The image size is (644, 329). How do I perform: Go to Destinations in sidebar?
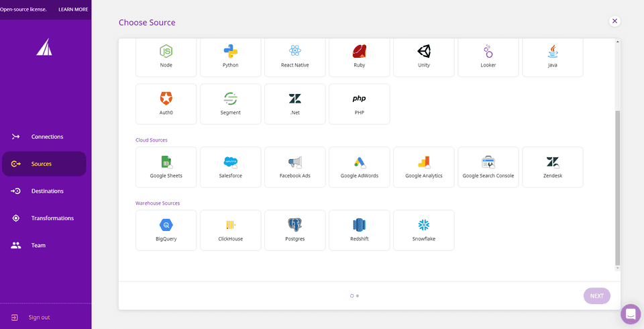(44, 191)
